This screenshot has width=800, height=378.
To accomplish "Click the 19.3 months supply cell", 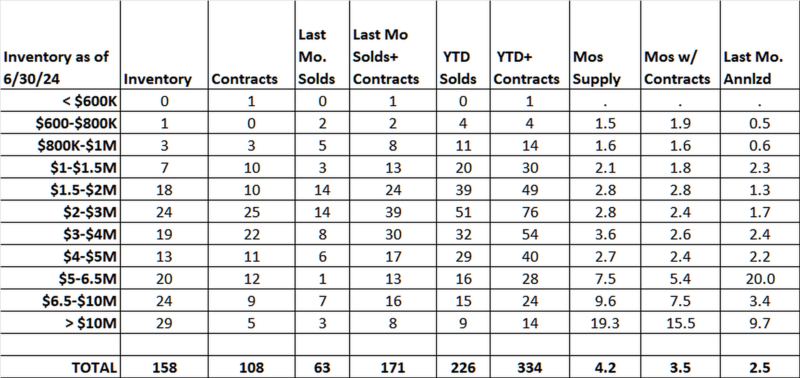I will (x=605, y=322).
